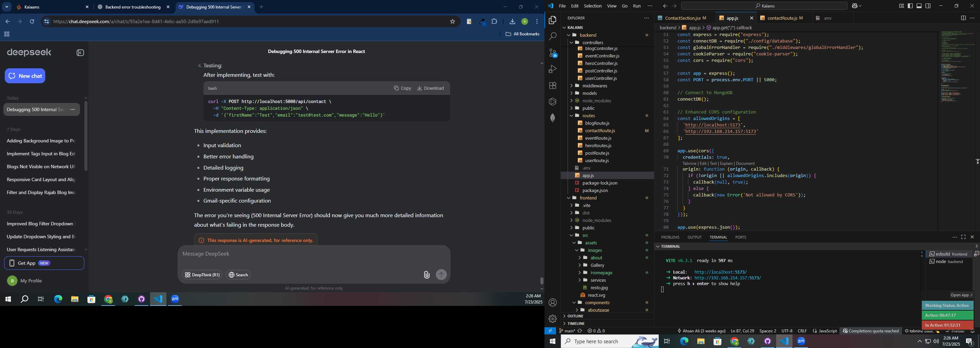Switch to the PROBLEMS panel tab
The height and width of the screenshot is (348, 980).
tap(670, 237)
